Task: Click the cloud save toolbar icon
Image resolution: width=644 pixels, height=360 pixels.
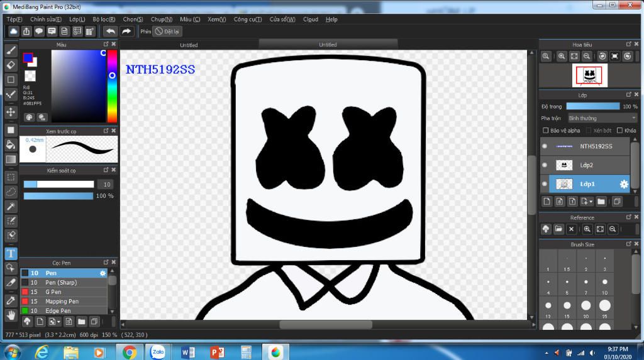Action: pos(14,31)
